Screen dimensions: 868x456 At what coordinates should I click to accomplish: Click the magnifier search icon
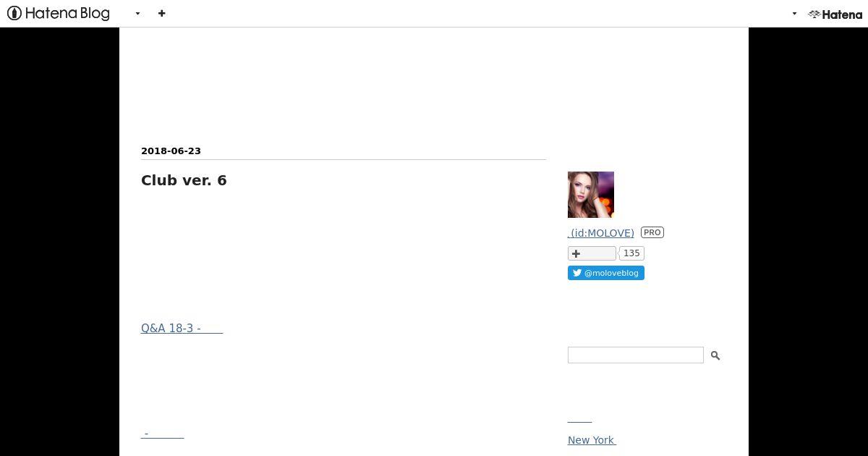pyautogui.click(x=715, y=355)
